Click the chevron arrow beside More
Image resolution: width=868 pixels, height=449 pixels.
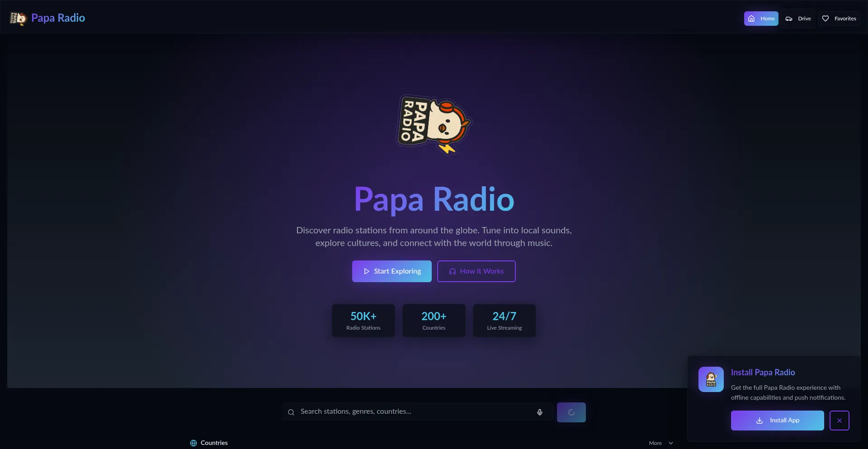pos(671,443)
